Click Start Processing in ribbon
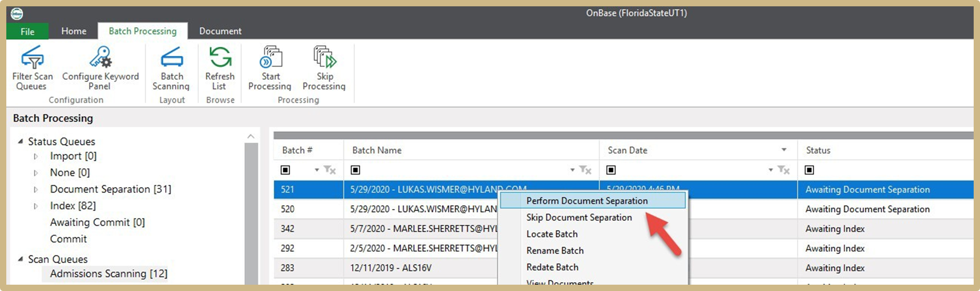The width and height of the screenshot is (980, 291). click(x=270, y=68)
